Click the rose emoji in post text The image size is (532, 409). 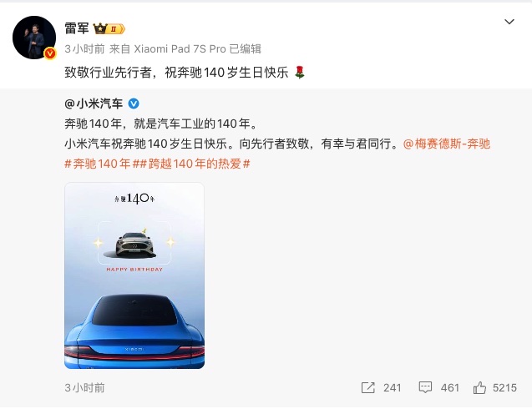(x=299, y=73)
